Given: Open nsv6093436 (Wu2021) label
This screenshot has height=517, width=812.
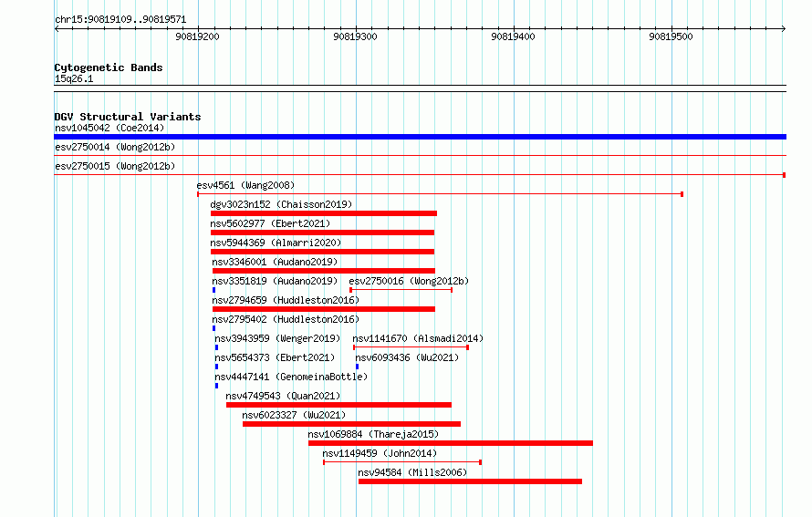Looking at the screenshot, I should click(x=407, y=357).
